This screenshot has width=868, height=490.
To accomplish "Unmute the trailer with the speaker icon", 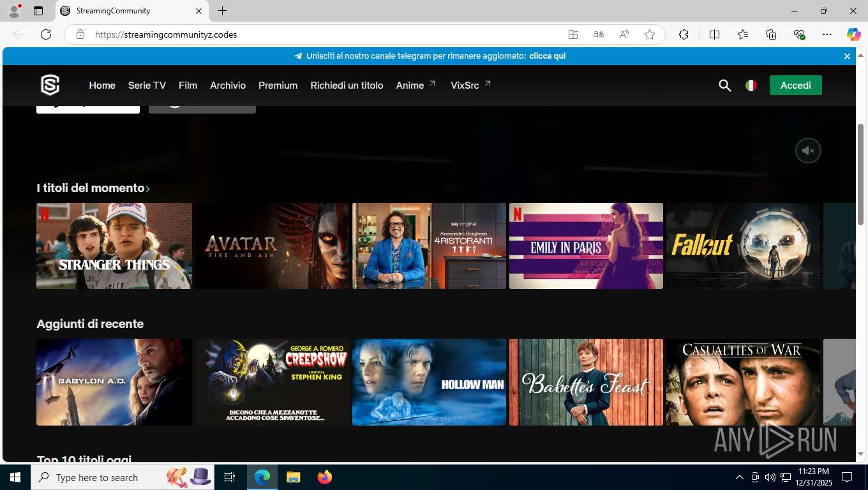I will [808, 151].
